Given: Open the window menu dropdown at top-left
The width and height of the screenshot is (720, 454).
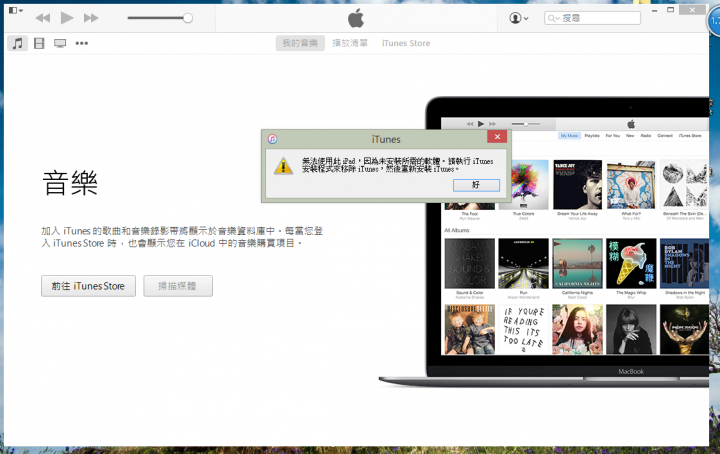Looking at the screenshot, I should coord(16,10).
